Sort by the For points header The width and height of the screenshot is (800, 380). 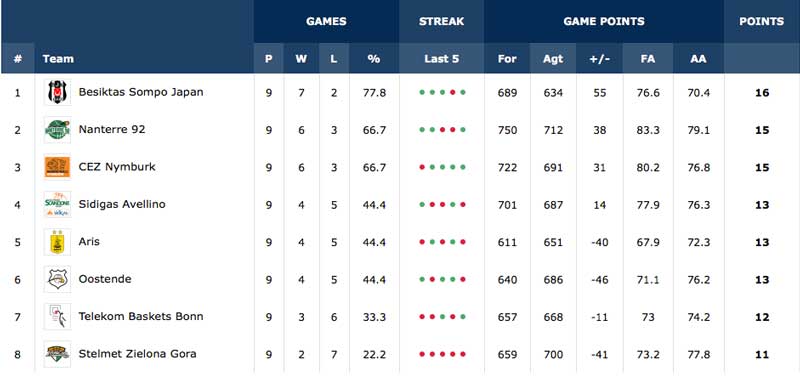507,59
